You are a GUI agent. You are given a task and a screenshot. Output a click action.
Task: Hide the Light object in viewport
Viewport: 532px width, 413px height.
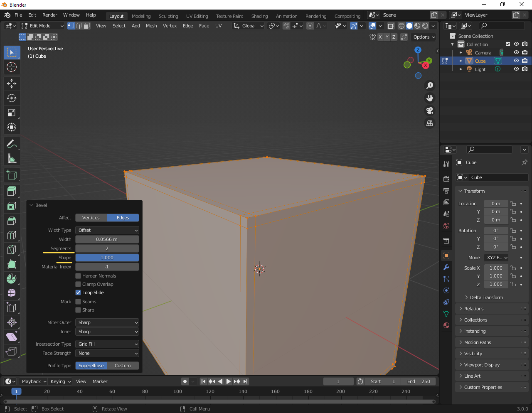pos(516,69)
